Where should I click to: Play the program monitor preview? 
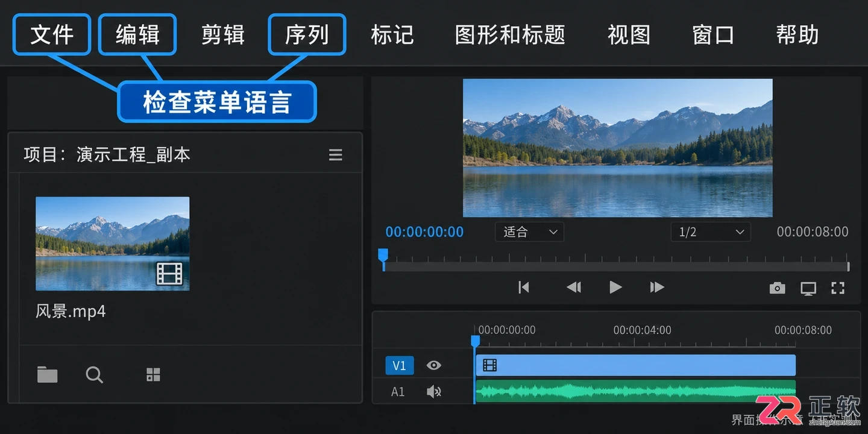615,288
